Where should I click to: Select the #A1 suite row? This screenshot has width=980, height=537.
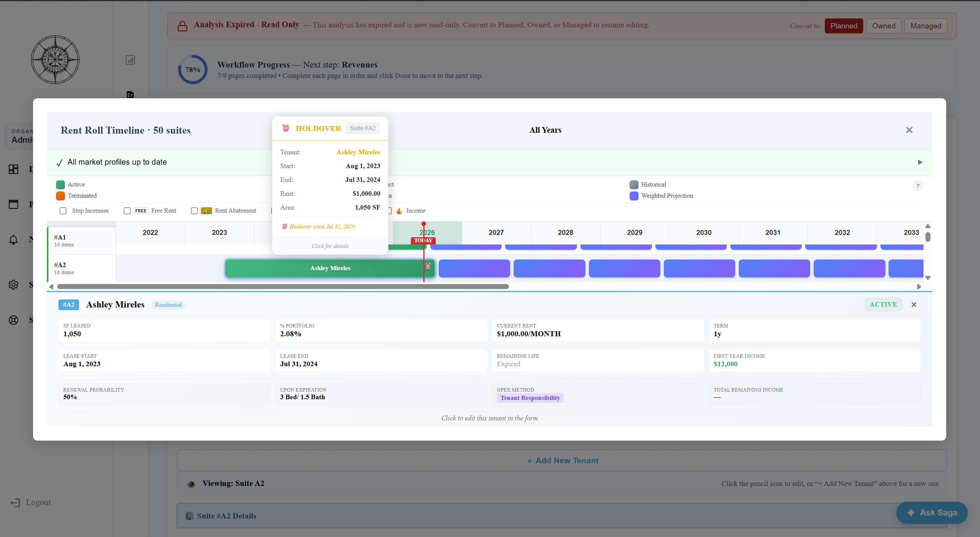[x=81, y=241]
